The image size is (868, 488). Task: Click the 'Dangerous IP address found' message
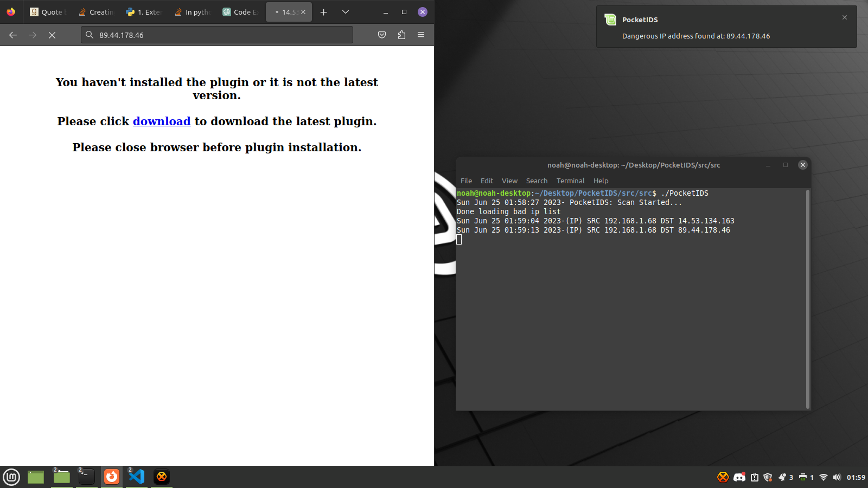pos(696,36)
